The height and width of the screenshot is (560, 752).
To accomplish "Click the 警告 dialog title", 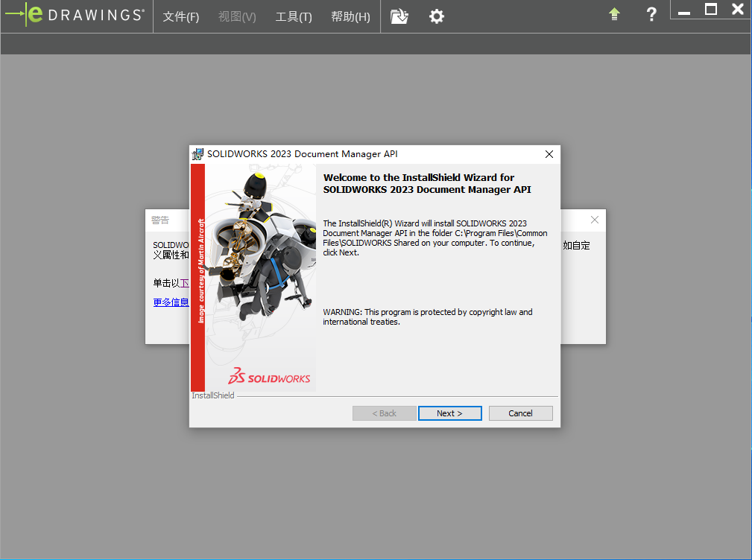I will [x=159, y=220].
